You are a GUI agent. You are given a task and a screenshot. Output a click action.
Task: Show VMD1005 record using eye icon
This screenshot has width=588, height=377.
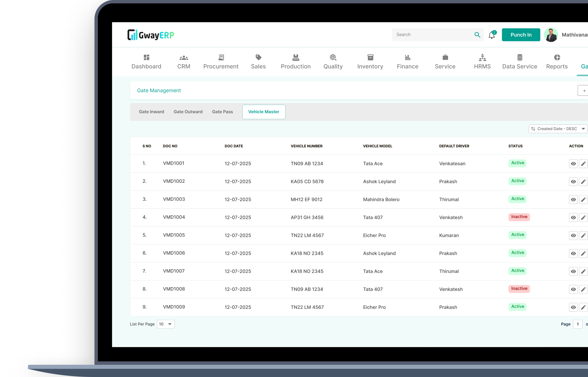[573, 236]
